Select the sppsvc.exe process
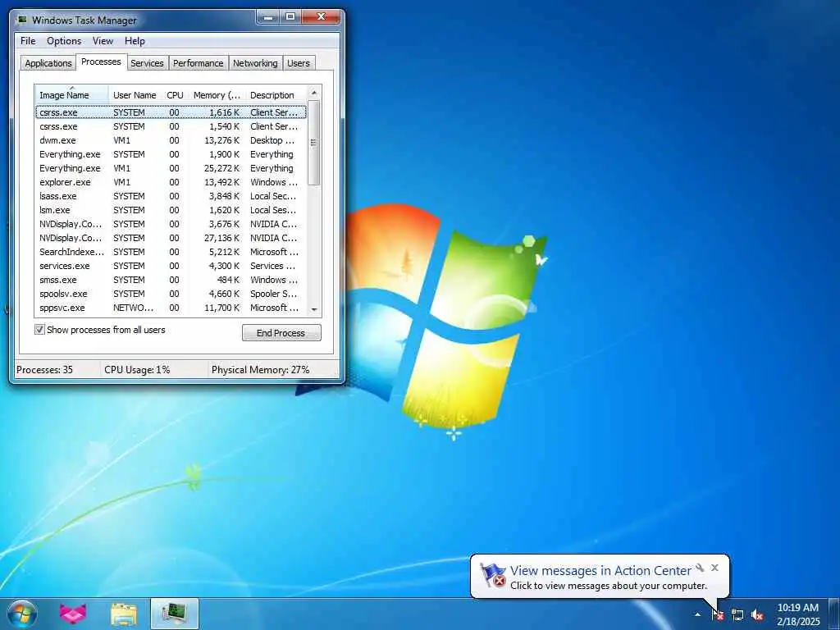The height and width of the screenshot is (630, 840). tap(171, 308)
